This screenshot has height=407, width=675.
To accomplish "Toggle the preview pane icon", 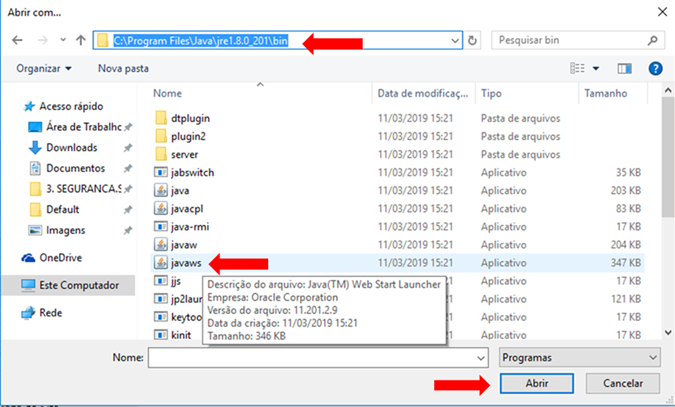I will tap(624, 68).
